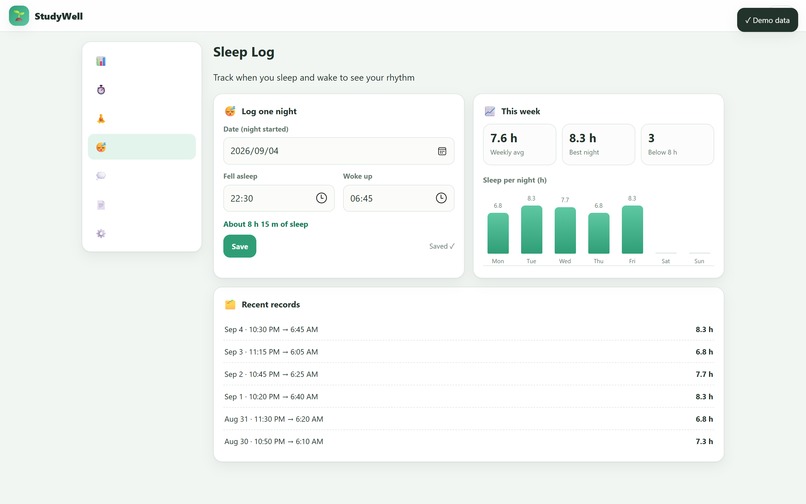Open the stopwatch timer sidebar icon
The width and height of the screenshot is (806, 504).
click(101, 90)
